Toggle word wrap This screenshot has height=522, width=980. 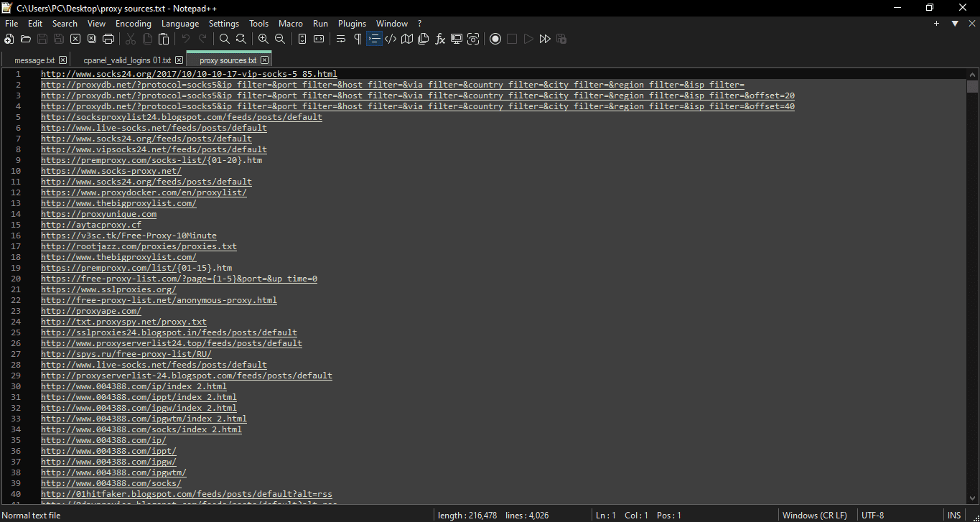click(x=341, y=39)
